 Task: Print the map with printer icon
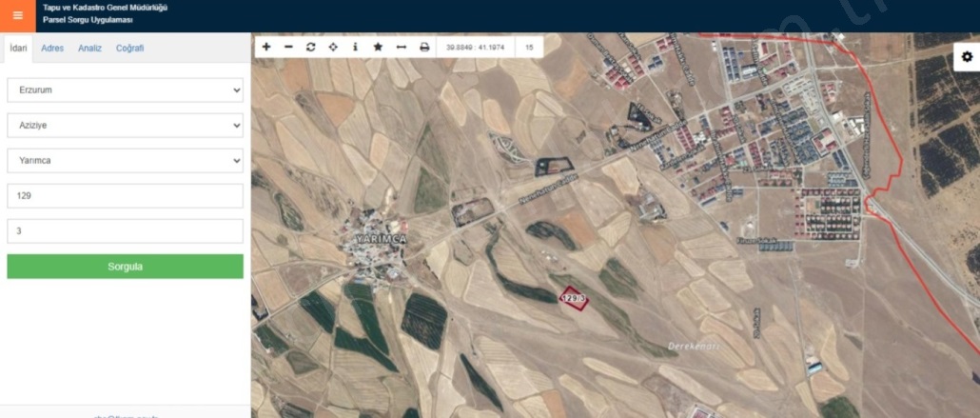click(x=424, y=47)
